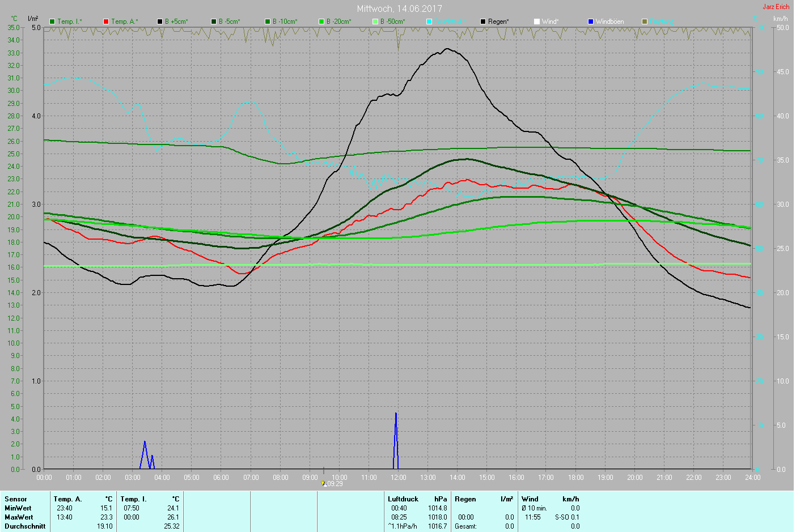
Task: Toggle the white Wind series in the legend
Action: click(x=537, y=22)
